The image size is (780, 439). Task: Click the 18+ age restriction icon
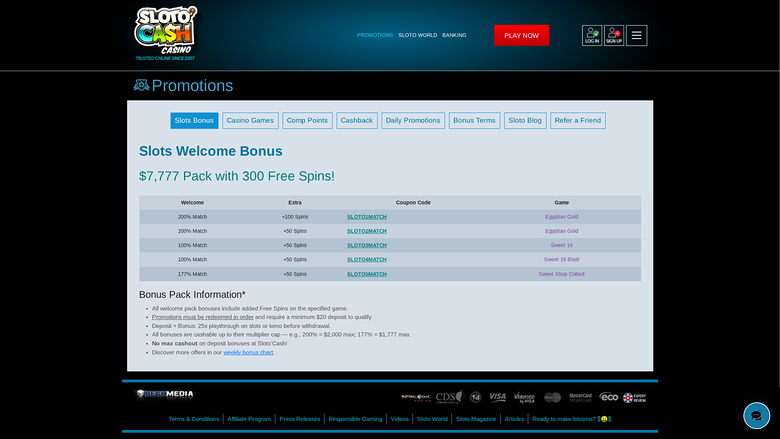coord(476,397)
